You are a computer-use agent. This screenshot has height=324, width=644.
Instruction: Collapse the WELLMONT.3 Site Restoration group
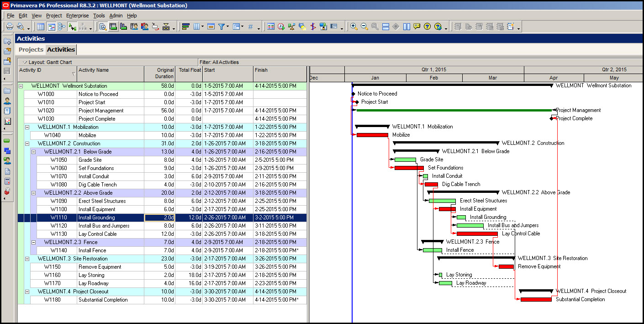pos(27,259)
